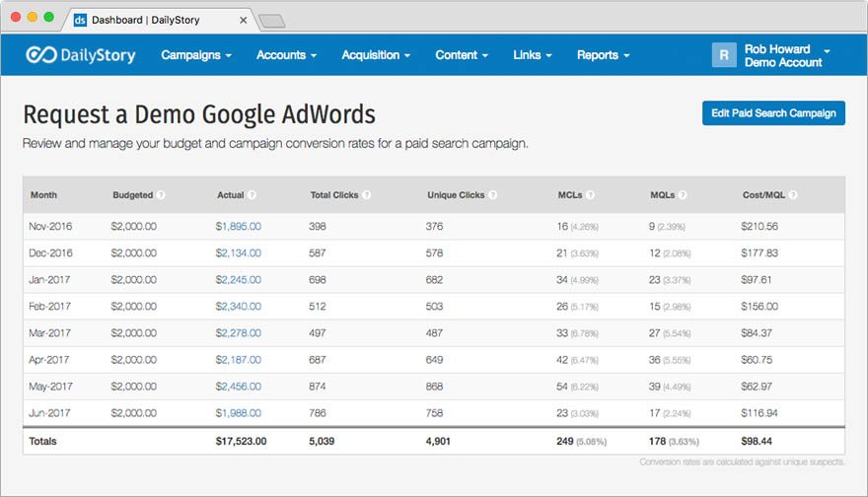Screen dimensions: 868x497
Task: Click Request a Demo Google AdWords heading
Action: click(x=199, y=114)
